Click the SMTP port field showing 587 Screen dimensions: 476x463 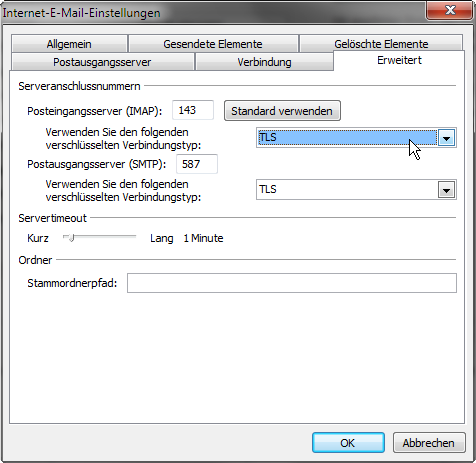[x=197, y=164]
